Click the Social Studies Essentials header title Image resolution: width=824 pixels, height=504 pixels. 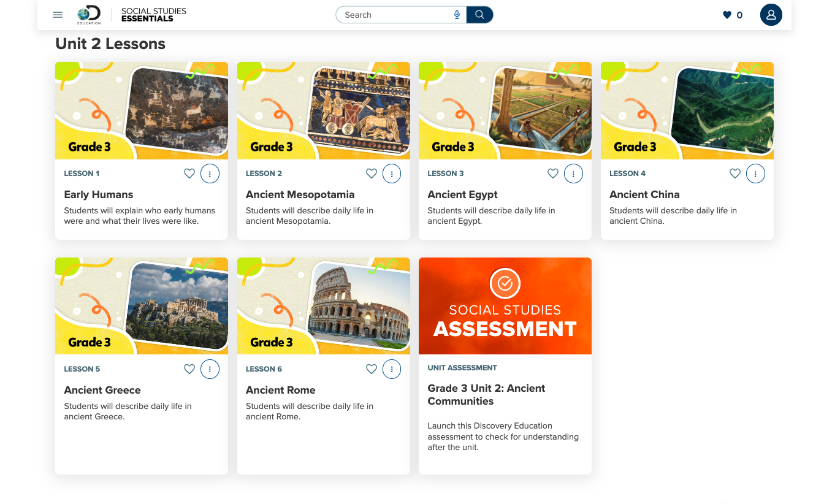[x=154, y=15]
